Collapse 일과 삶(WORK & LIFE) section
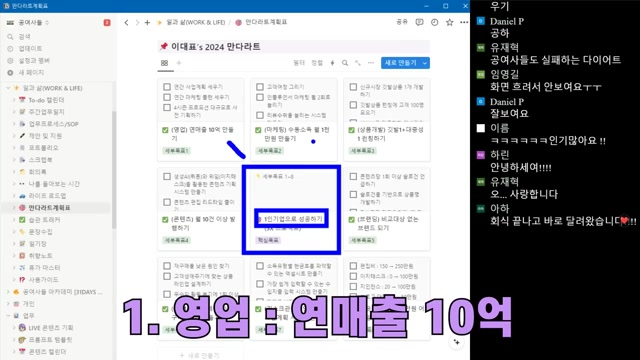Image resolution: width=640 pixels, height=360 pixels. (x=8, y=88)
